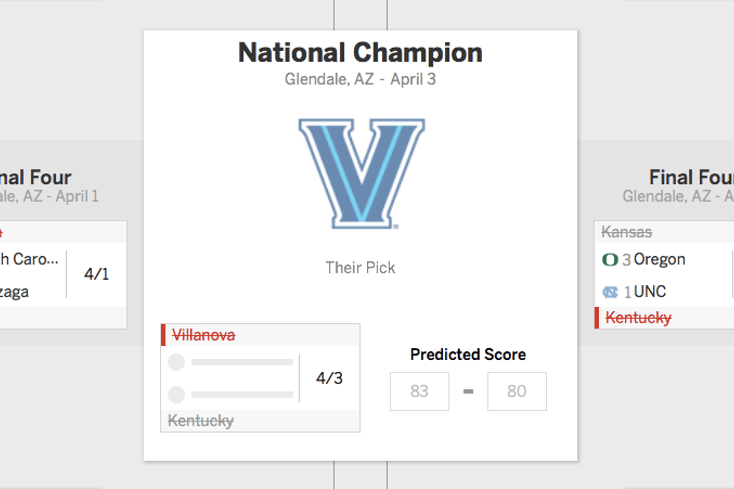The width and height of the screenshot is (734, 489).
Task: Select UNC in the Final Four matchup
Action: (x=650, y=292)
